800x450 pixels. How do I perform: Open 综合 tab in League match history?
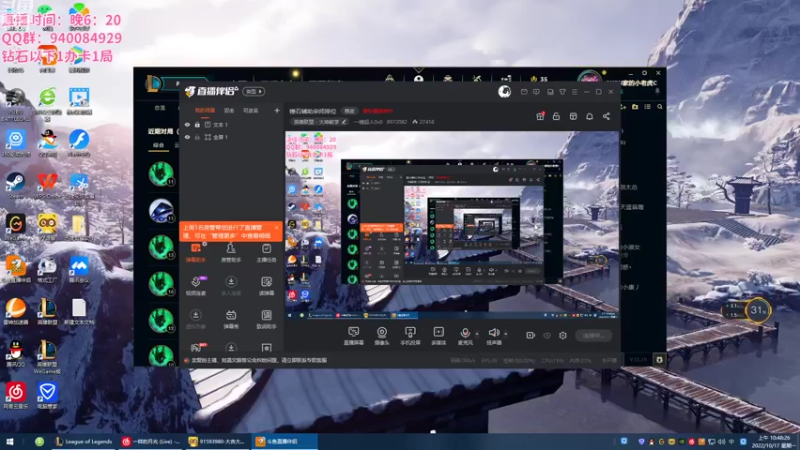point(159,145)
